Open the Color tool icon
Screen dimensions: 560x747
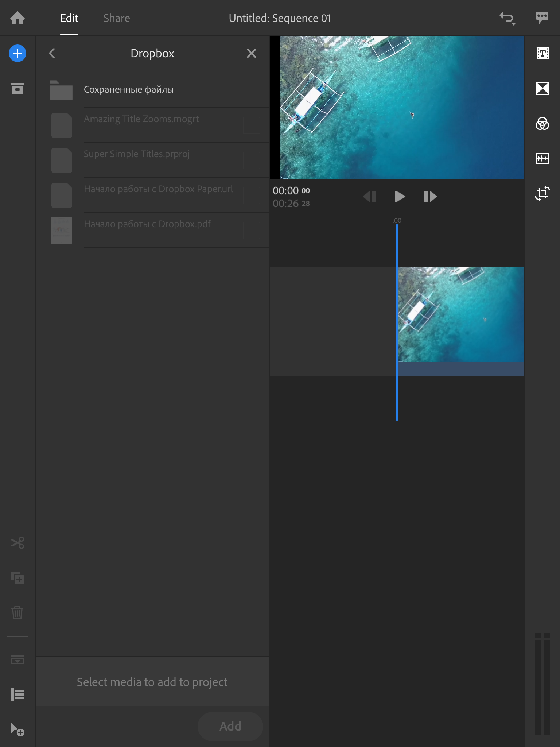(x=542, y=123)
